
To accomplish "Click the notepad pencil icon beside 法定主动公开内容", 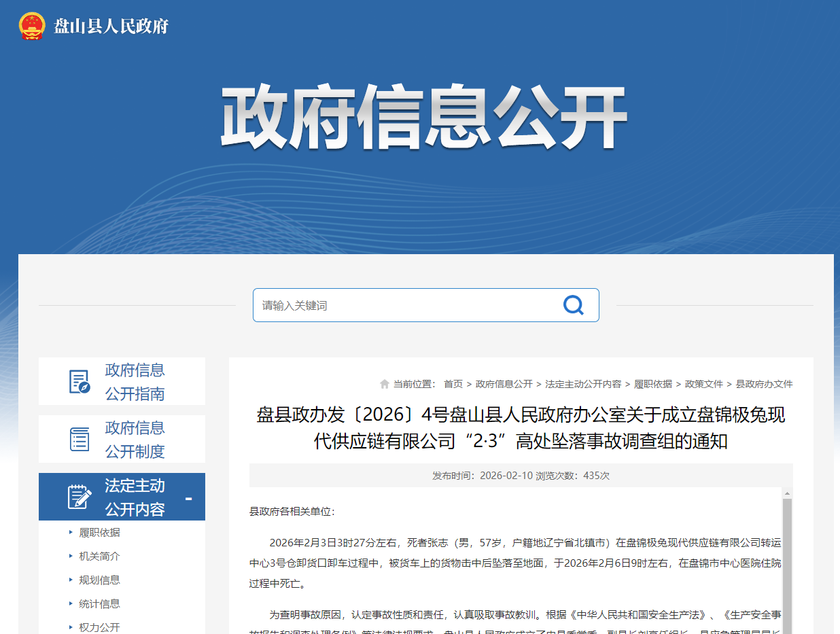I will coord(80,497).
